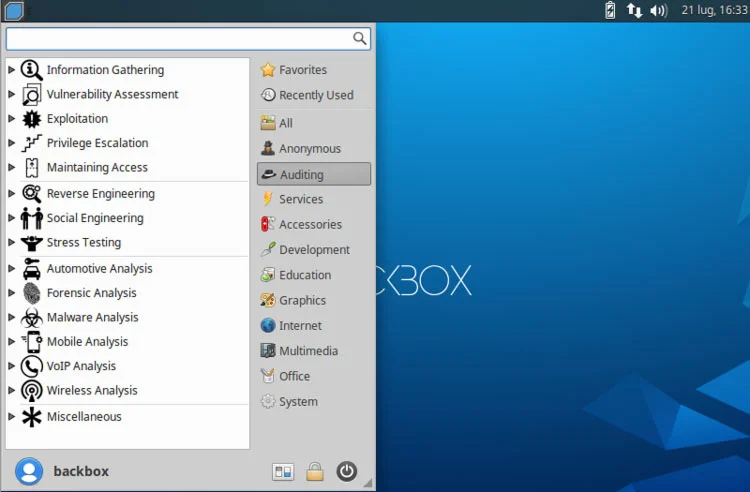Click the battery indicator in top panel

[x=610, y=10]
